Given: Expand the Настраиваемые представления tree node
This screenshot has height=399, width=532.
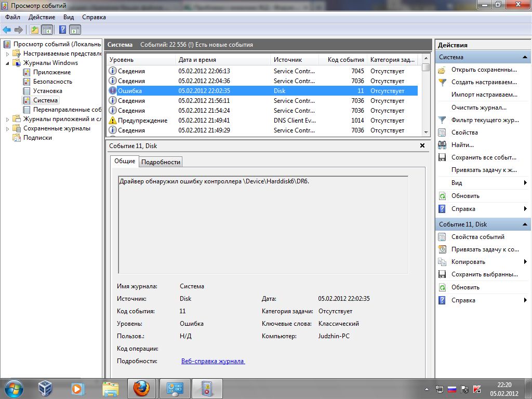Looking at the screenshot, I should pos(7,54).
